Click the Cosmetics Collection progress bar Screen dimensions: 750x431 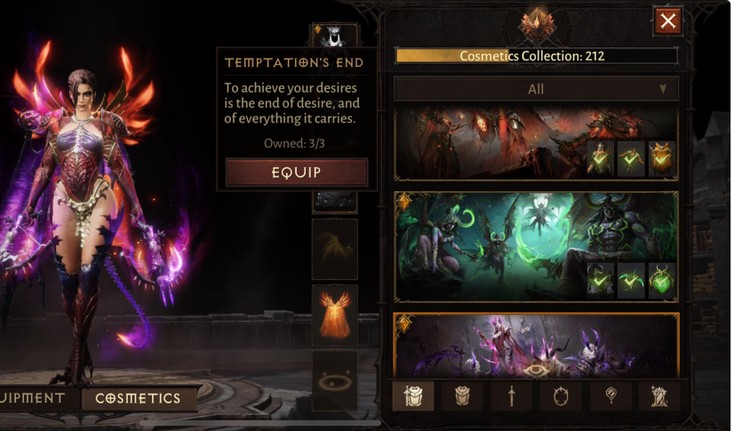(x=536, y=56)
